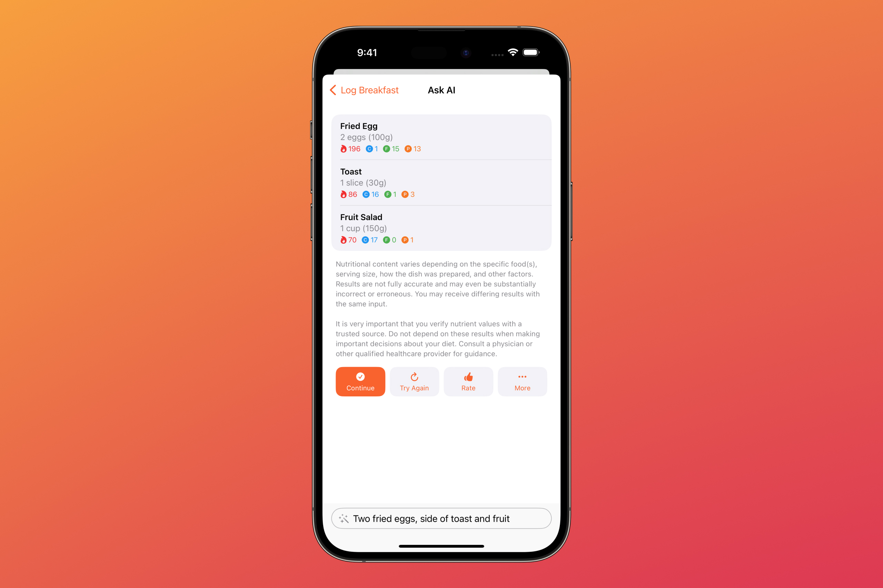Click the Continue button to proceed
Image resolution: width=883 pixels, height=588 pixels.
pyautogui.click(x=360, y=381)
